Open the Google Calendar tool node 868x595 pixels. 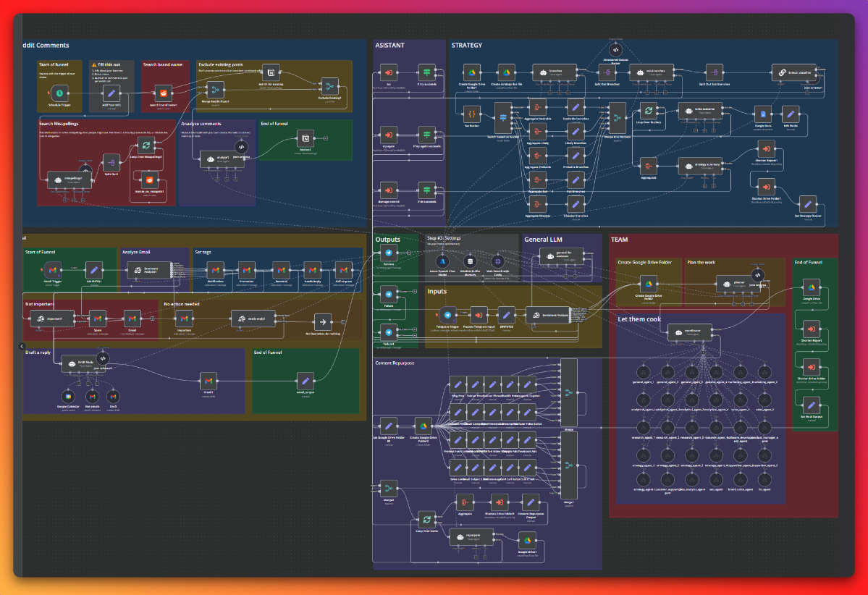[67, 396]
